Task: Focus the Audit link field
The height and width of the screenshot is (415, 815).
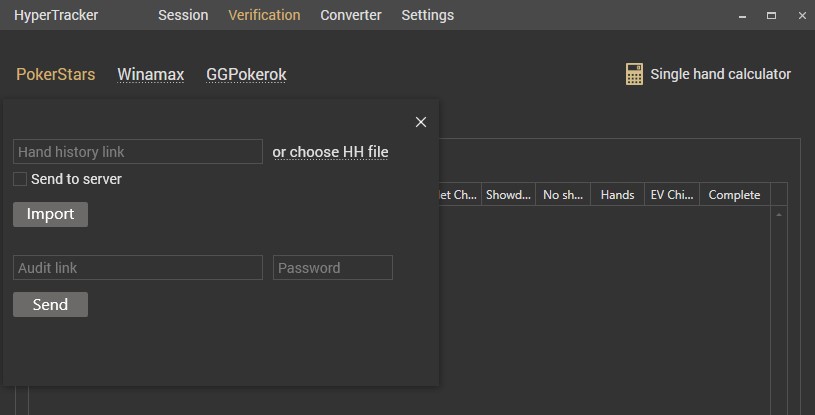Action: pyautogui.click(x=138, y=267)
